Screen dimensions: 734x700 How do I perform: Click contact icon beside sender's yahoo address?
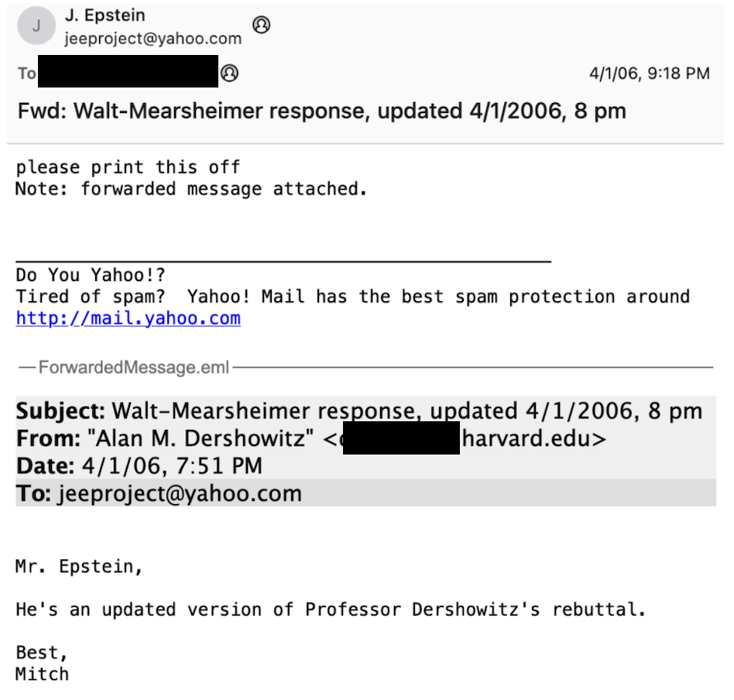click(x=262, y=26)
